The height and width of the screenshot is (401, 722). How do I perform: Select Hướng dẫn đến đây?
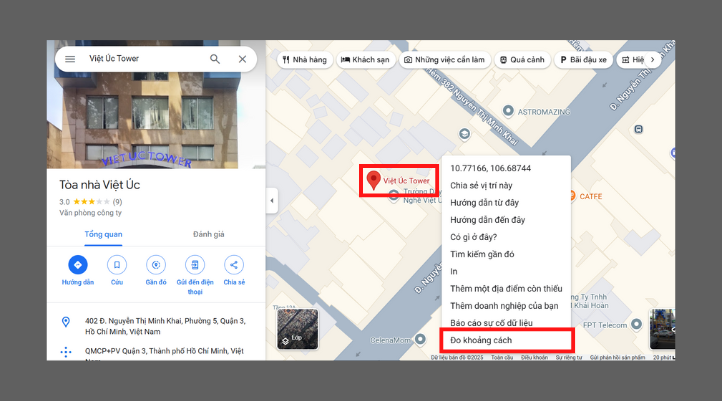(x=488, y=220)
